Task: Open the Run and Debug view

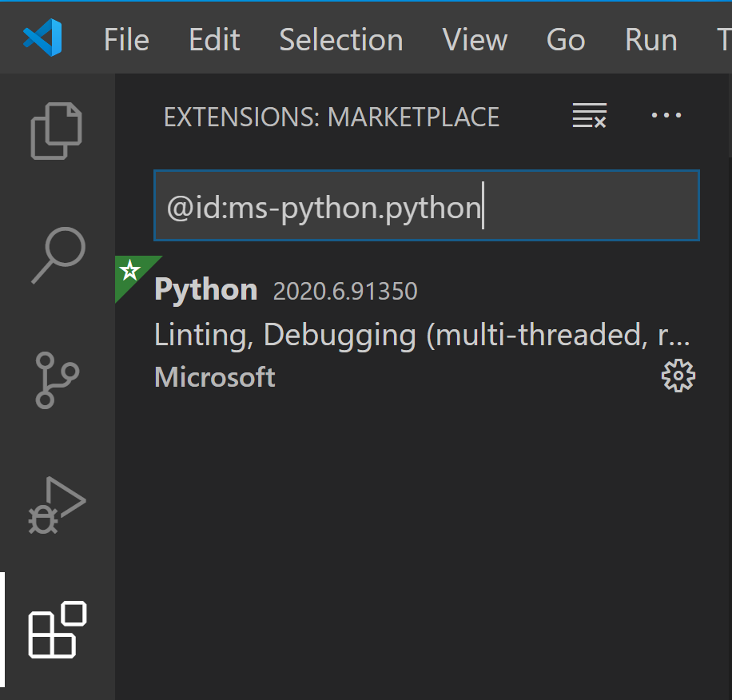Action: [x=57, y=505]
